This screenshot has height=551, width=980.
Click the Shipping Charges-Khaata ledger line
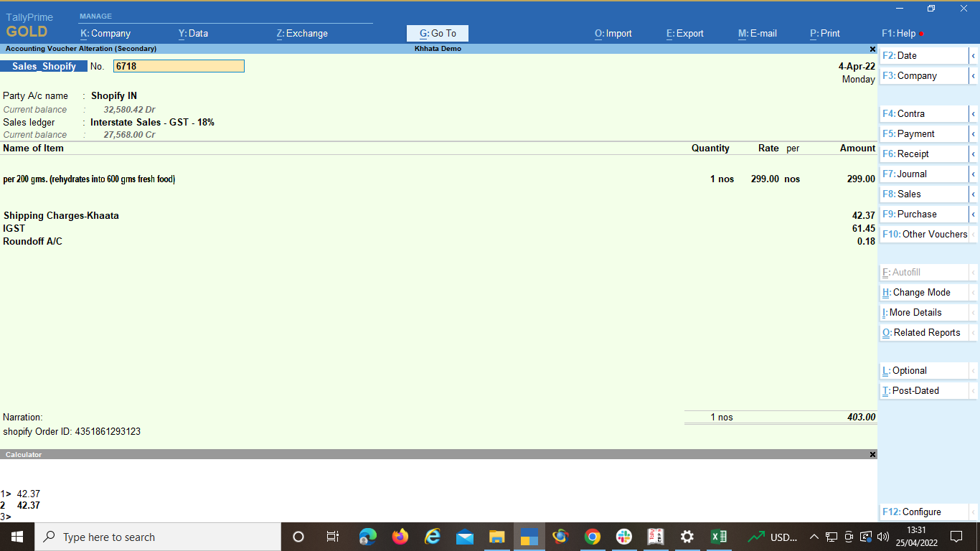61,215
